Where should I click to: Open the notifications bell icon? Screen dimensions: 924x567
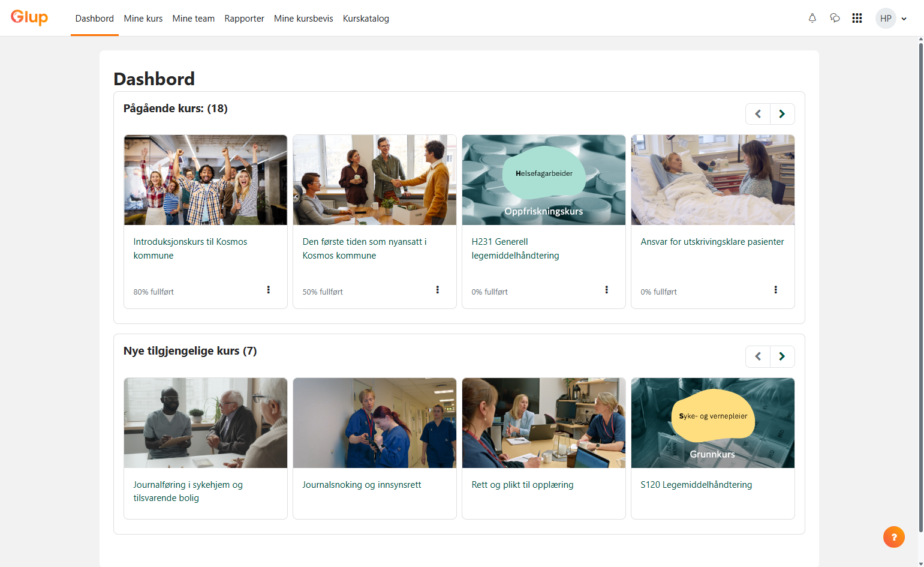(x=812, y=18)
